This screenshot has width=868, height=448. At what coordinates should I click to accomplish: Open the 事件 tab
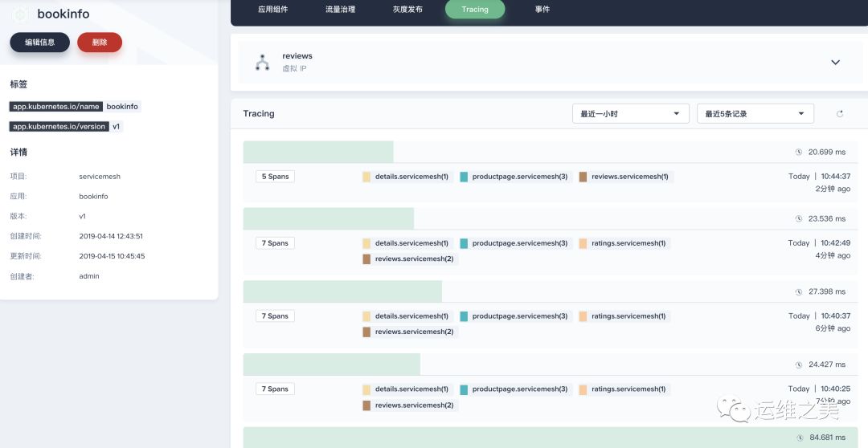coord(542,10)
